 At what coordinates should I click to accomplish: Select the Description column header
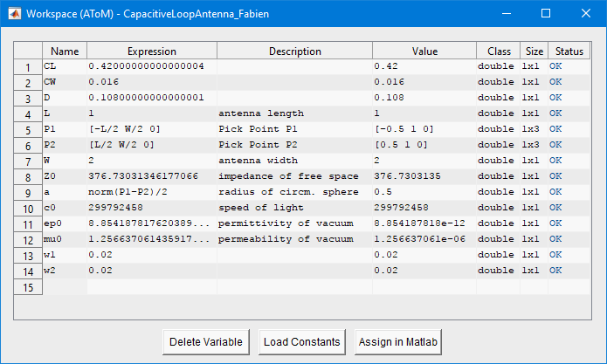(x=295, y=51)
